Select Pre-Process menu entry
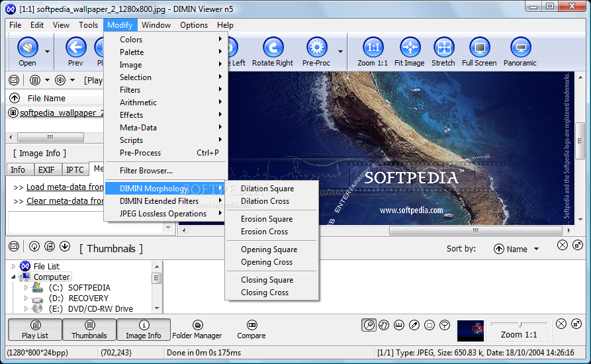Image resolution: width=591 pixels, height=364 pixels. 165,153
